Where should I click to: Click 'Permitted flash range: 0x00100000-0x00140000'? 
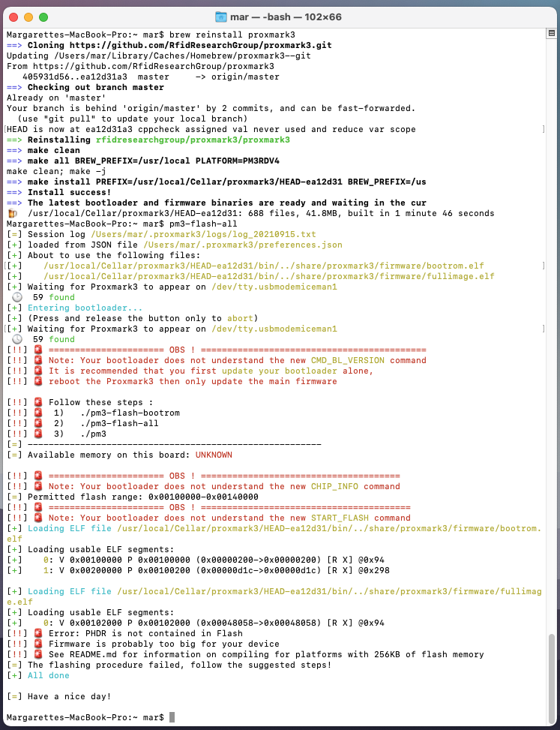coord(142,497)
